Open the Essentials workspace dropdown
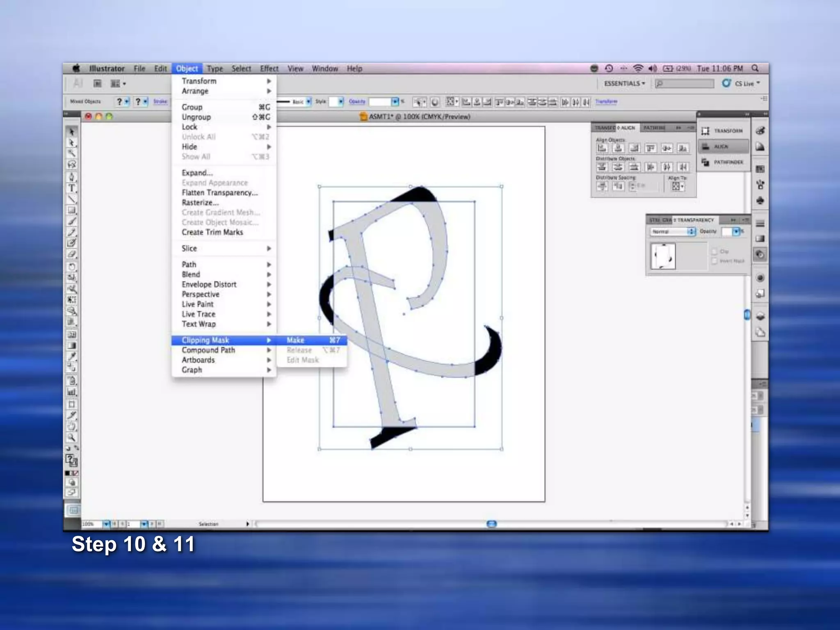840x630 pixels. tap(624, 84)
